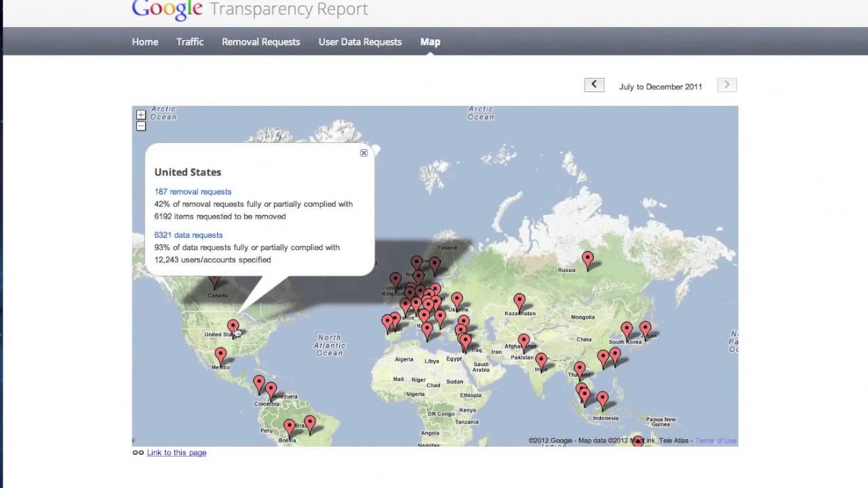The height and width of the screenshot is (488, 868).
Task: Select the eastern map pin on Brazil
Action: click(310, 424)
